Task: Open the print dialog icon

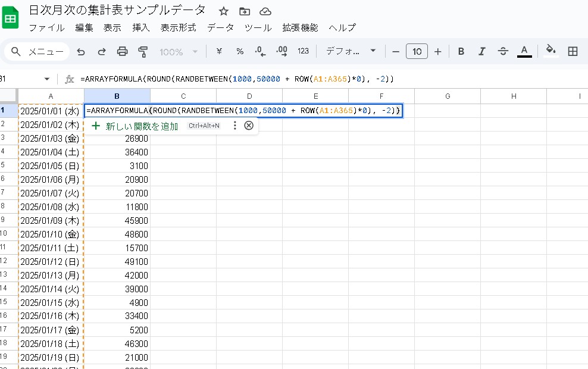Action: (123, 52)
